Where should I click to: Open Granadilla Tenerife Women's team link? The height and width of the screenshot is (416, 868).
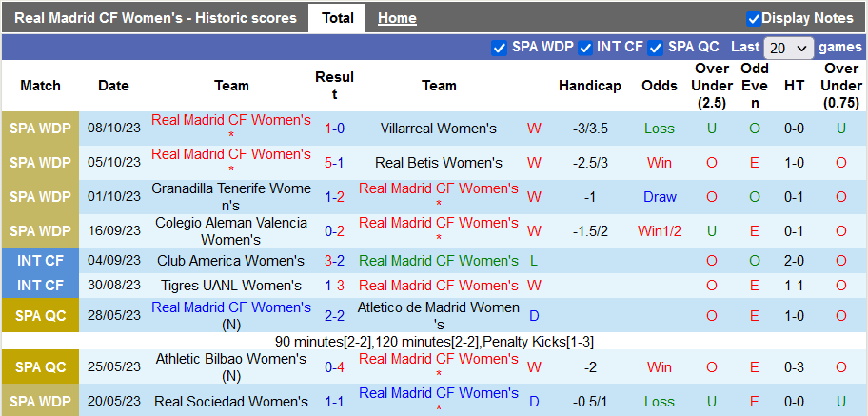(231, 196)
